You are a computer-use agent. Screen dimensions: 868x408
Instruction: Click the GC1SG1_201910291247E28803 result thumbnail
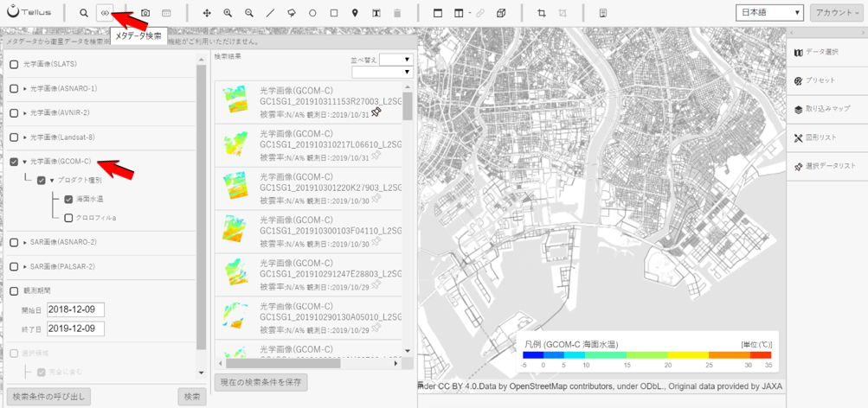pos(235,273)
